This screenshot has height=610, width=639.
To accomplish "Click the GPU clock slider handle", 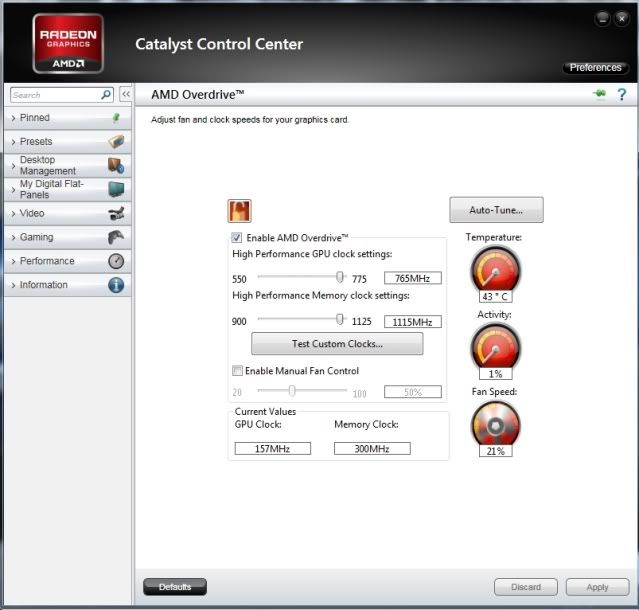I will pos(340,277).
